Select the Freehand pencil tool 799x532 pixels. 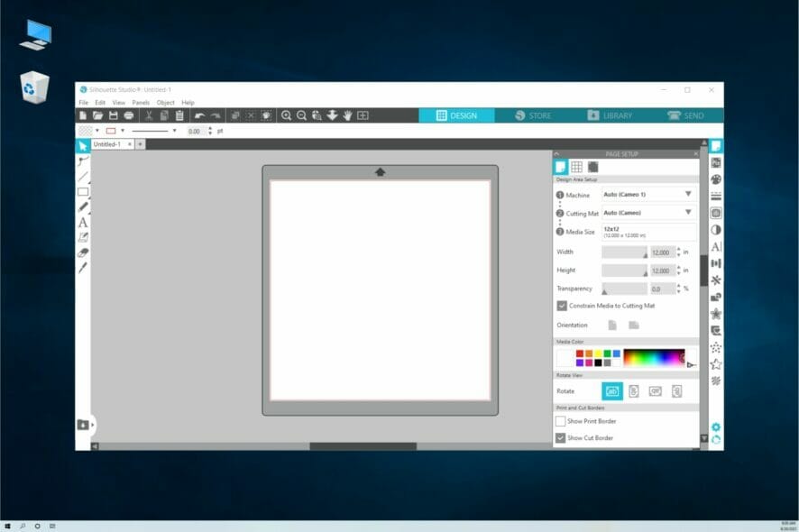tap(83, 206)
